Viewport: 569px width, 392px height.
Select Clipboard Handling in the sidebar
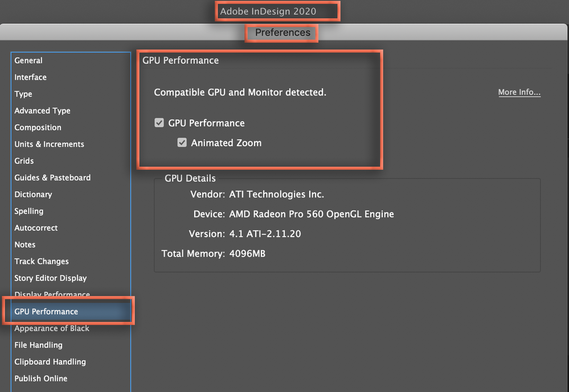(x=50, y=362)
